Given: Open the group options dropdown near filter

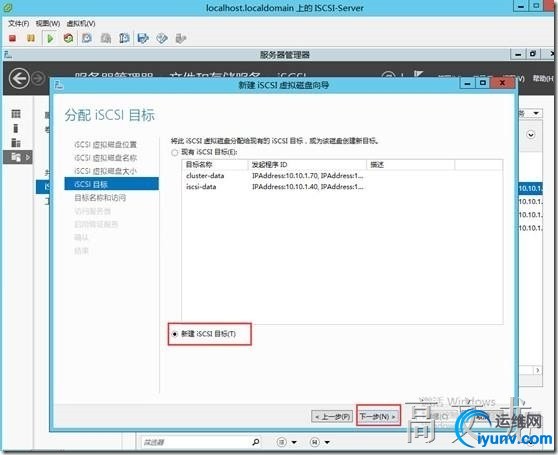Looking at the screenshot, I should [320, 442].
